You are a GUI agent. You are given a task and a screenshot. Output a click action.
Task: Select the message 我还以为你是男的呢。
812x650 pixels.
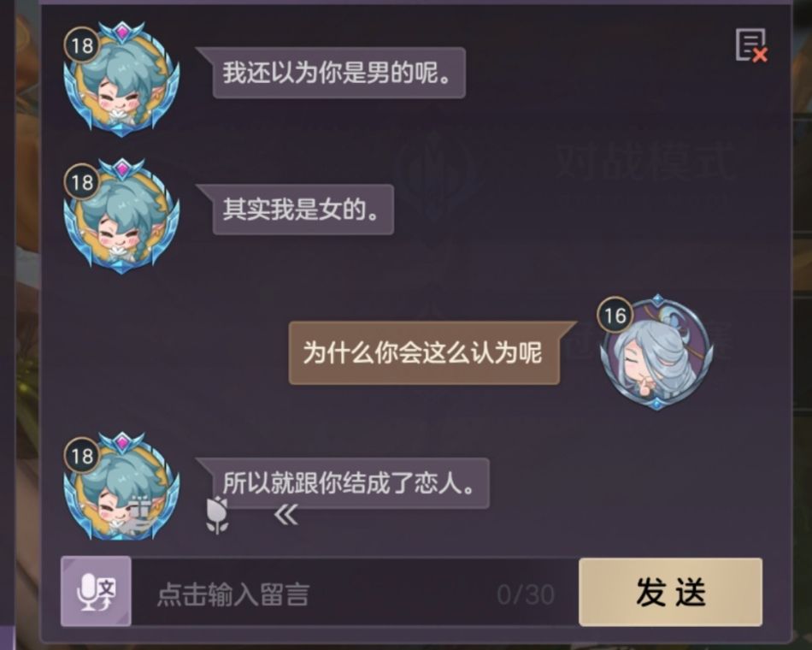pos(337,73)
